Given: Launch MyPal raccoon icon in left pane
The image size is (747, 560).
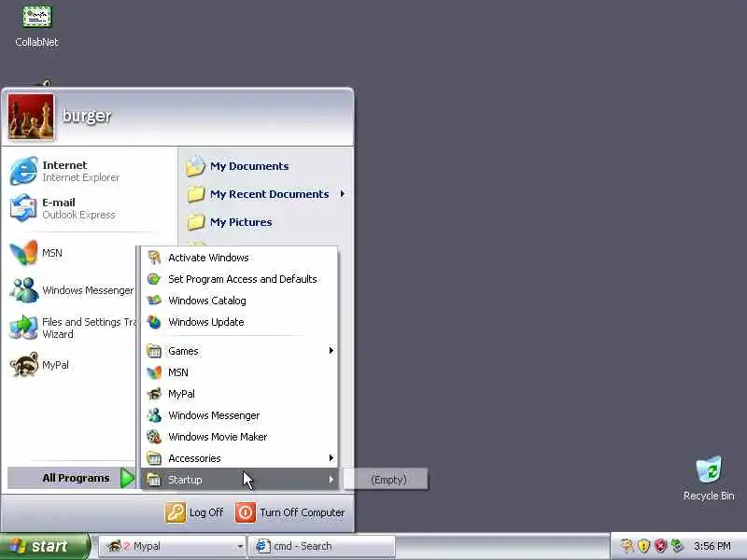Looking at the screenshot, I should tap(24, 365).
